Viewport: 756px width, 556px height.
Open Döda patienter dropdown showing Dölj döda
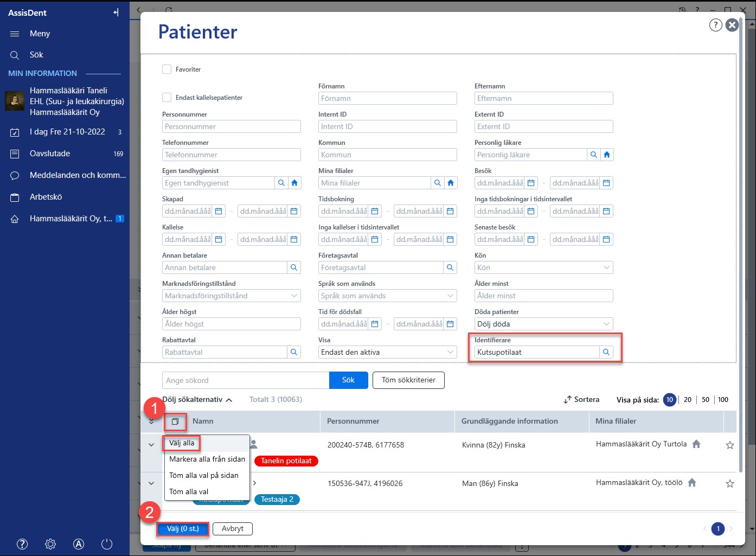[544, 324]
